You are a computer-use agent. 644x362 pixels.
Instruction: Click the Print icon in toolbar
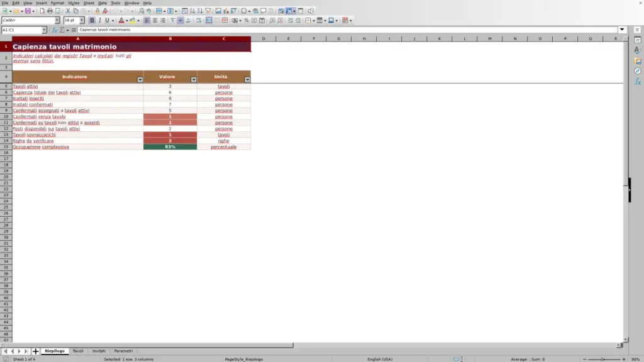(x=50, y=11)
